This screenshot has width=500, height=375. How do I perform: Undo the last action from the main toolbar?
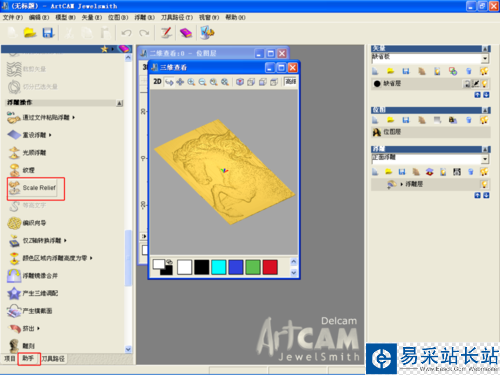(x=126, y=33)
